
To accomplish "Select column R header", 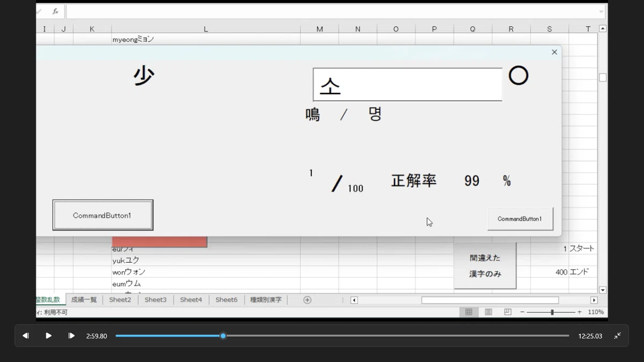I will pyautogui.click(x=511, y=29).
